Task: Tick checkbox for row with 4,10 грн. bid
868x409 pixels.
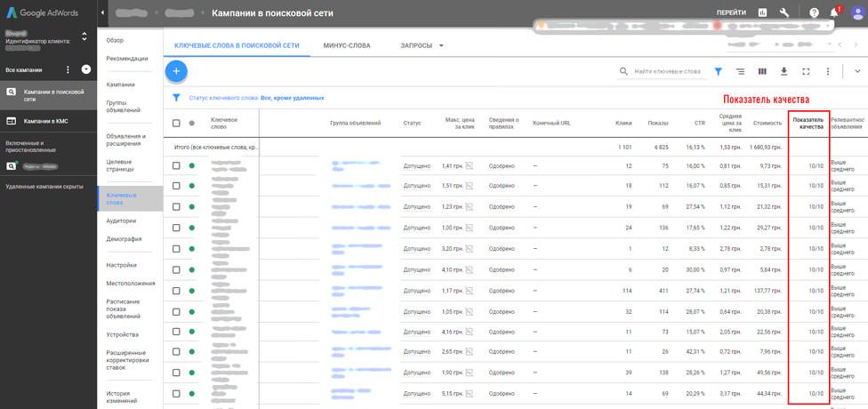Action: click(176, 269)
